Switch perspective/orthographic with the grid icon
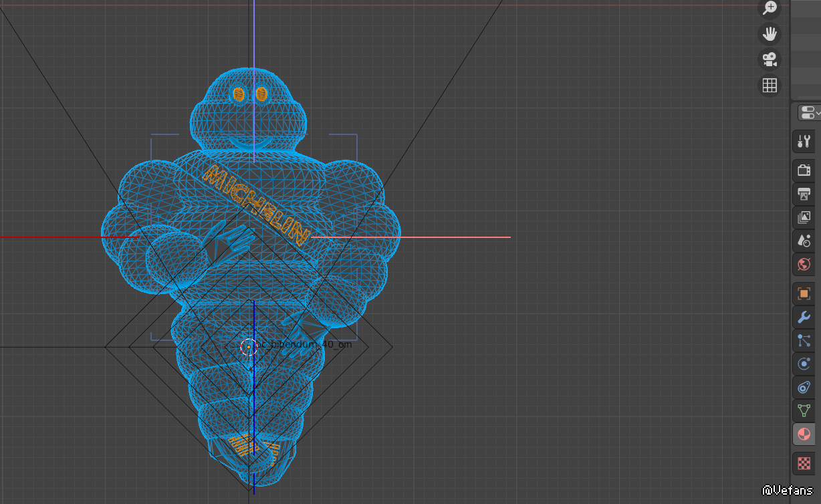The width and height of the screenshot is (821, 504). point(770,85)
